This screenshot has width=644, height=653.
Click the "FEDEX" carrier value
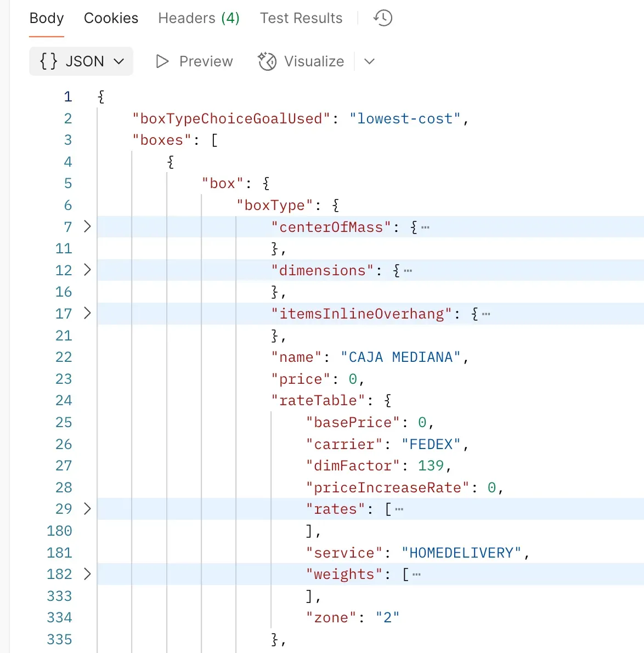[x=431, y=444]
